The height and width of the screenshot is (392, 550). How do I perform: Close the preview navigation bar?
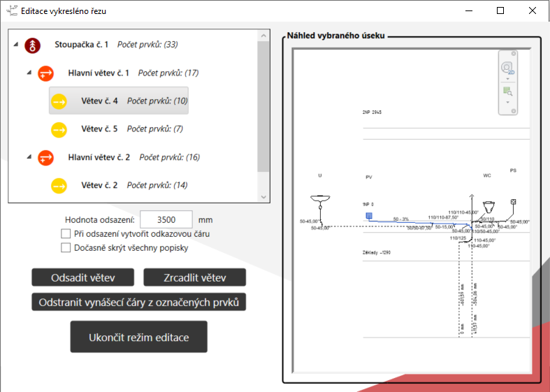pos(514,53)
